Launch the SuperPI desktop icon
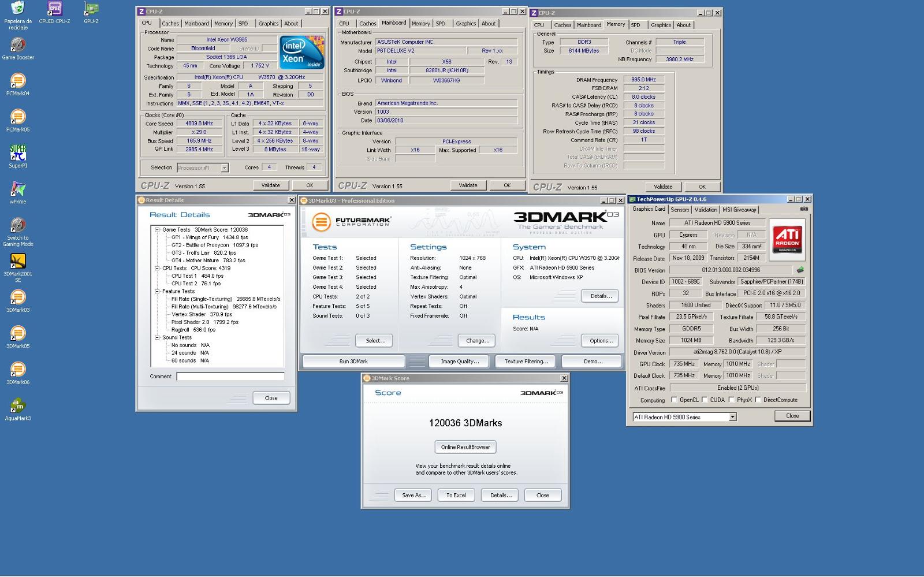The width and height of the screenshot is (924, 577). (18, 157)
